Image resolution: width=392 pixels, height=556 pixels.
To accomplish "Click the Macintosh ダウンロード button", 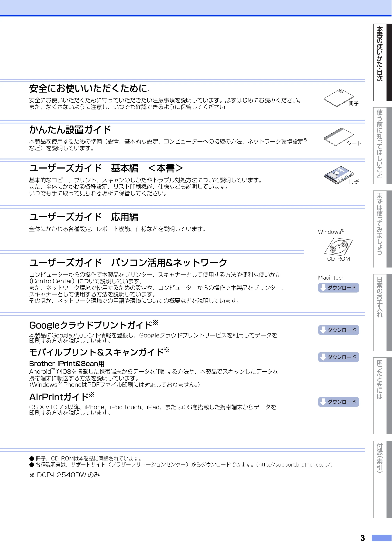I will click(338, 288).
